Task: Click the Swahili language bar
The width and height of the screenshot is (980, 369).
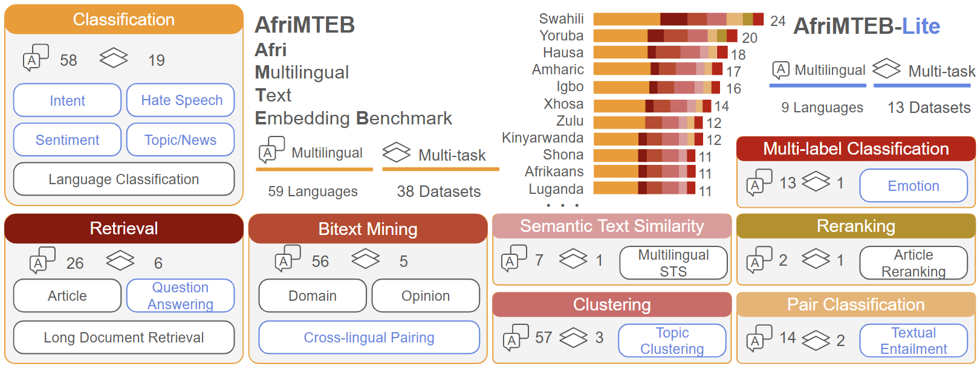Action: point(678,19)
